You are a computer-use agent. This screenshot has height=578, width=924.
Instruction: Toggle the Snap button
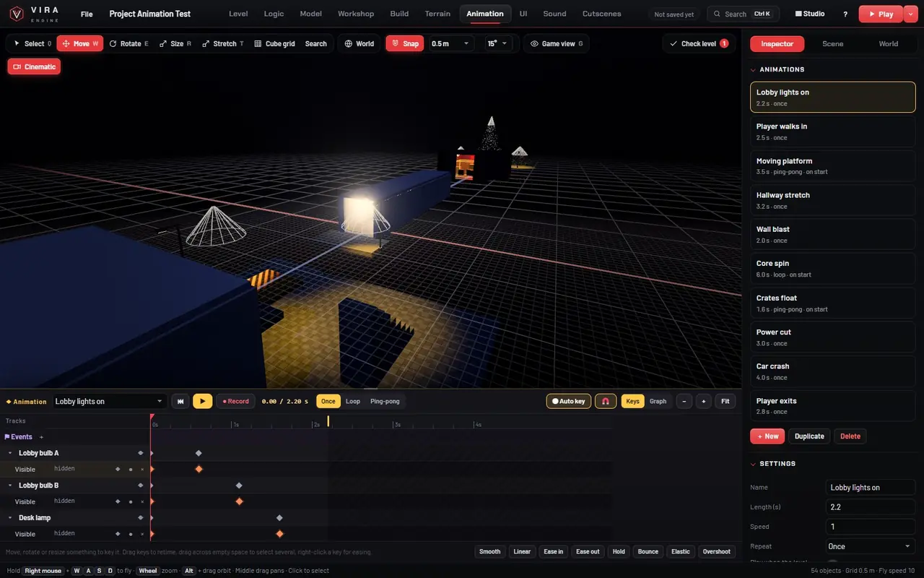tap(404, 44)
